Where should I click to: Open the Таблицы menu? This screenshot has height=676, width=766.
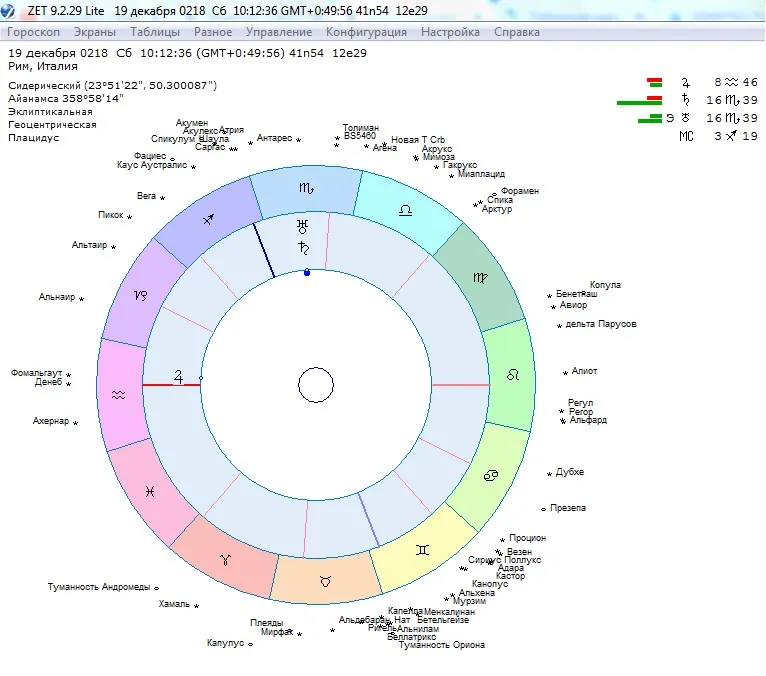tap(155, 32)
